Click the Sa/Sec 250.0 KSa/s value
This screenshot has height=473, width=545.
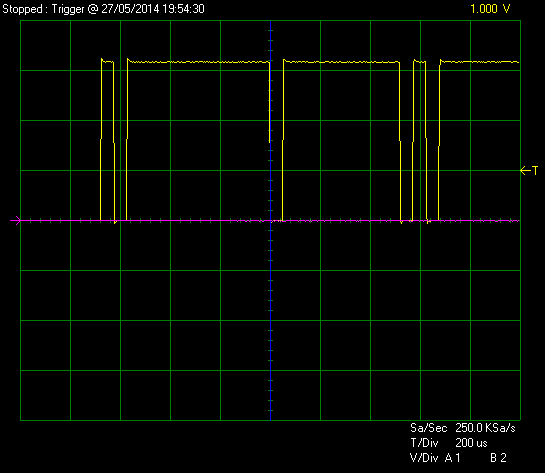click(x=485, y=428)
